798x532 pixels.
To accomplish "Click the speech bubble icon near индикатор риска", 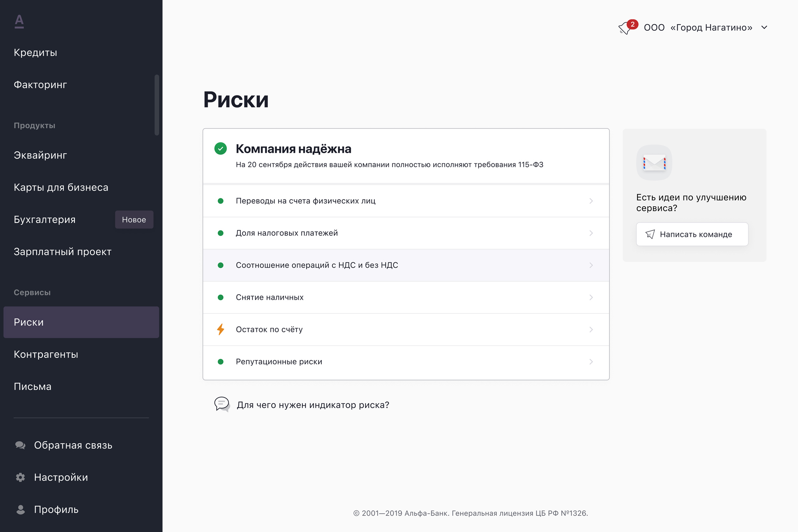I will click(222, 405).
